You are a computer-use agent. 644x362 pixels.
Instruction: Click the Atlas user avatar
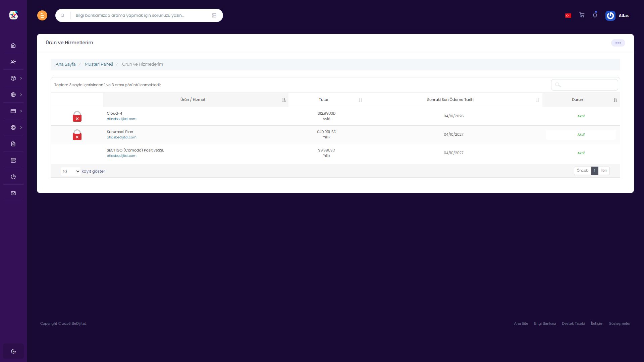(x=610, y=15)
